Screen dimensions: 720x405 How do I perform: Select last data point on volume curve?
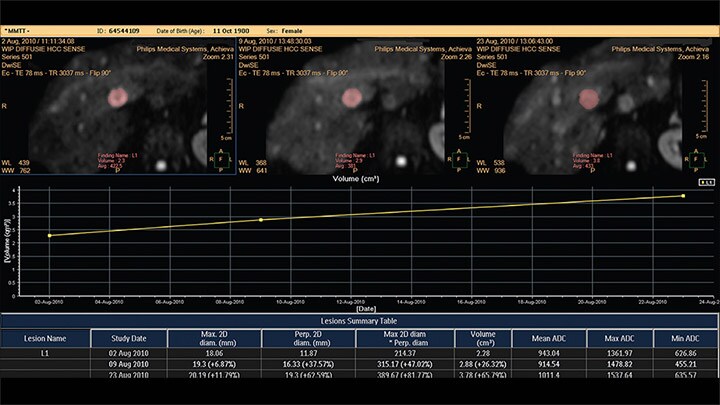[x=683, y=196]
